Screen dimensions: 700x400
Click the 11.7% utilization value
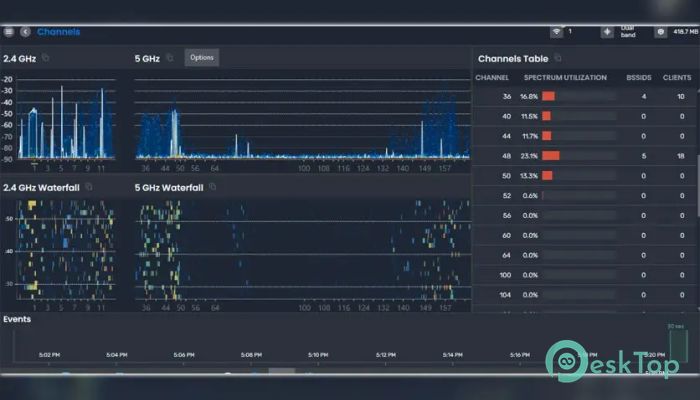[x=530, y=136]
